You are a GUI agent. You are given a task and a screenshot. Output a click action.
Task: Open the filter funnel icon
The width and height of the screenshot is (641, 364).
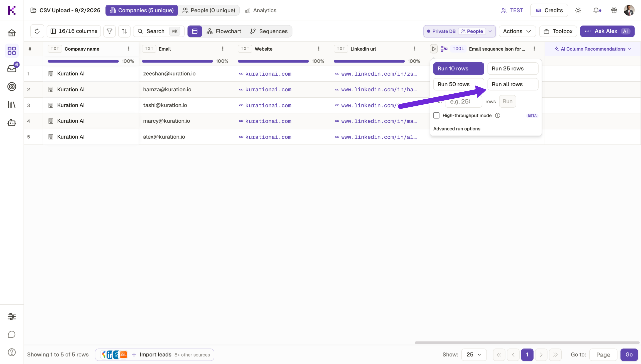(109, 31)
